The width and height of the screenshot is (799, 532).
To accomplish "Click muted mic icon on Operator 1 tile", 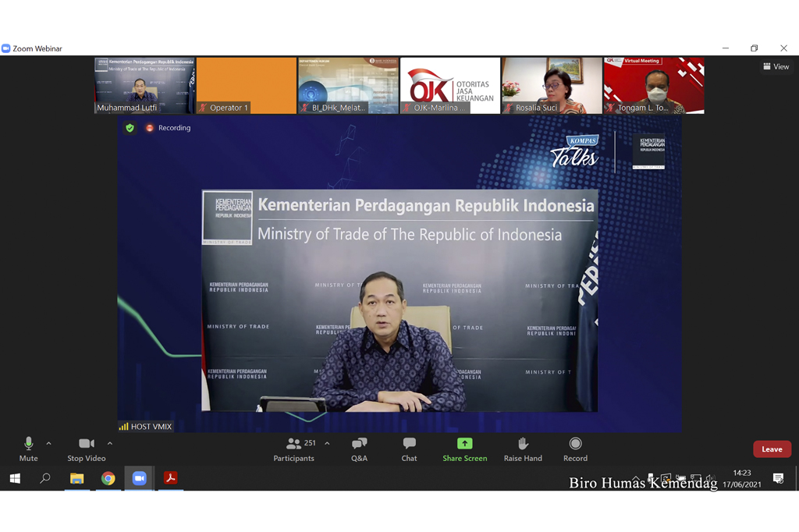I will (203, 108).
